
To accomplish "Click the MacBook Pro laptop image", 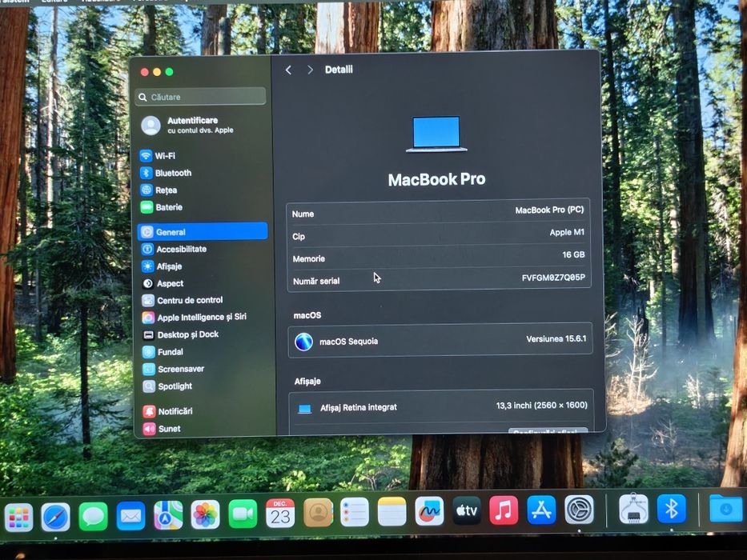I will [x=436, y=134].
